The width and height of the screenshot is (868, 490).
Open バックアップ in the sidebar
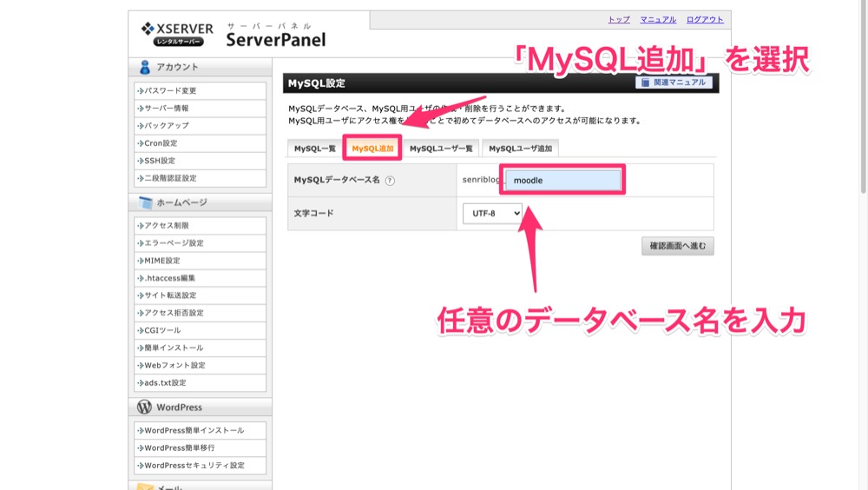(200, 126)
